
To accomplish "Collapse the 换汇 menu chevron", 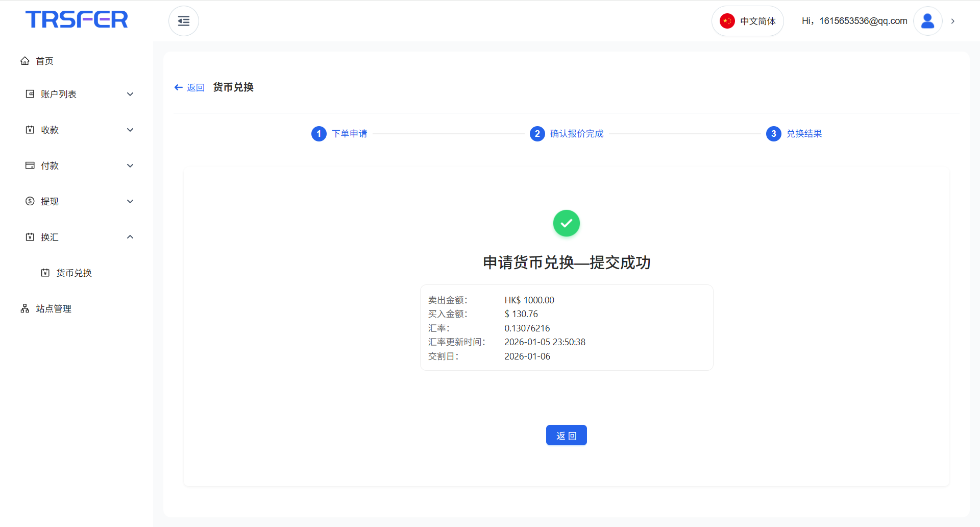I will [x=130, y=237].
